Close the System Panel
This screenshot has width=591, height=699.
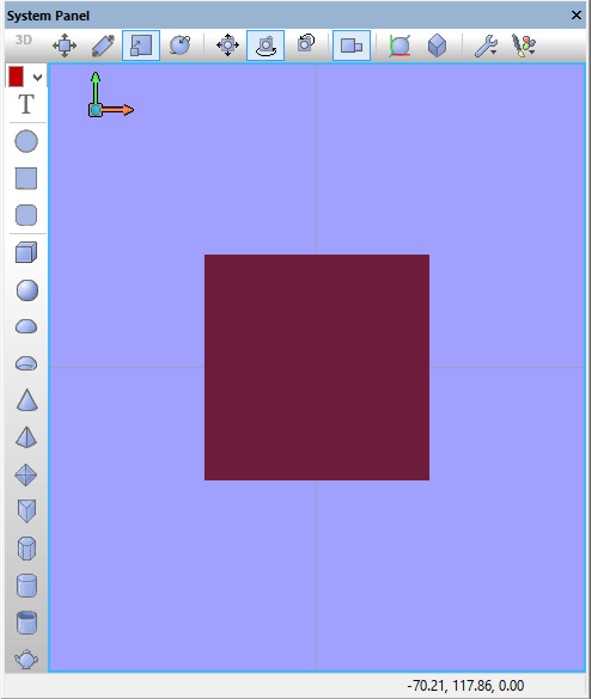[576, 15]
